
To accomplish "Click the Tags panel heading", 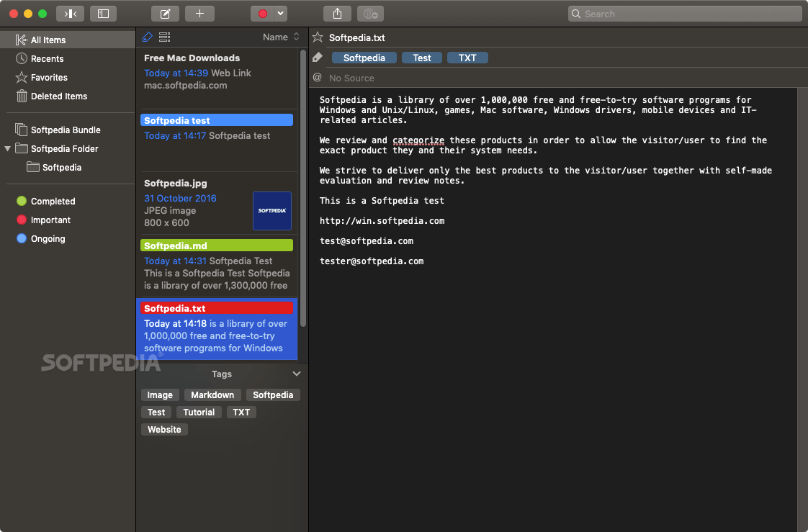I will pyautogui.click(x=222, y=374).
